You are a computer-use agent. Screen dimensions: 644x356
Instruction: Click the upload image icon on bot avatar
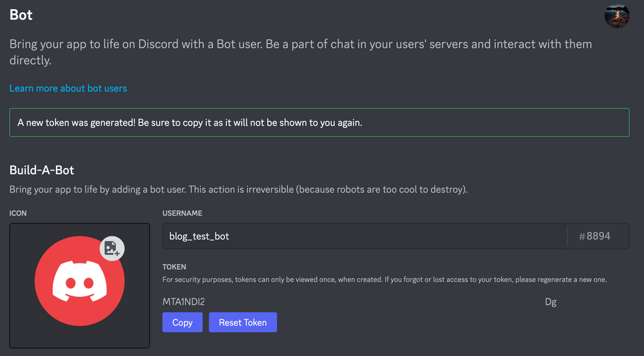[112, 248]
